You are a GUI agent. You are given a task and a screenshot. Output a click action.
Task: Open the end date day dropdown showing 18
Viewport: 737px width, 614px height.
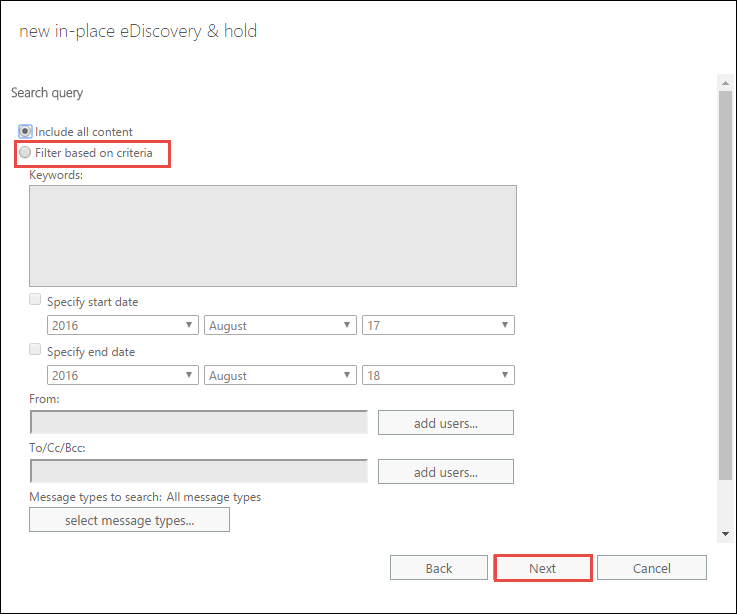pyautogui.click(x=438, y=375)
